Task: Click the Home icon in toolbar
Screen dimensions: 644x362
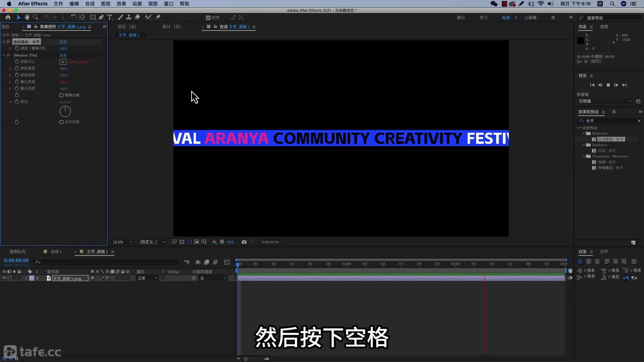Action: 8,17
